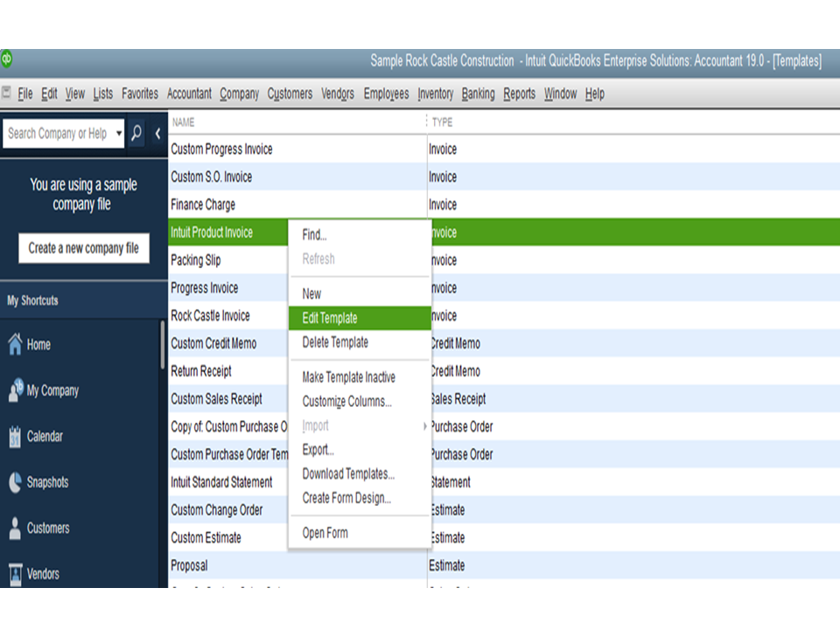Open the Inventory menu
The height and width of the screenshot is (630, 840).
[435, 94]
